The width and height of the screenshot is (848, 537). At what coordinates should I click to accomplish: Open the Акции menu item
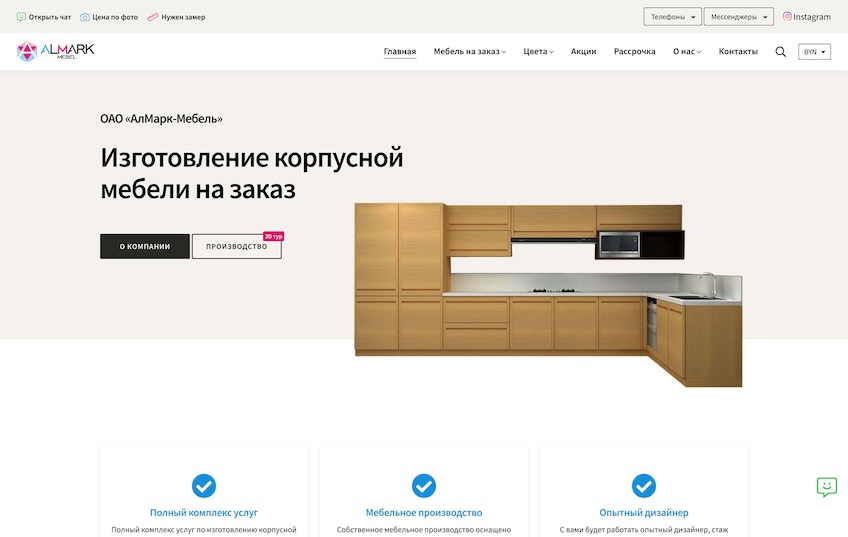(584, 51)
